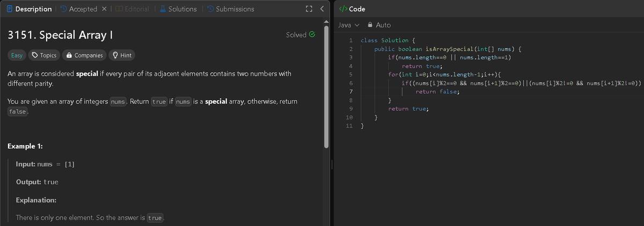Click the description panel vertical scrollbar

pos(326,86)
